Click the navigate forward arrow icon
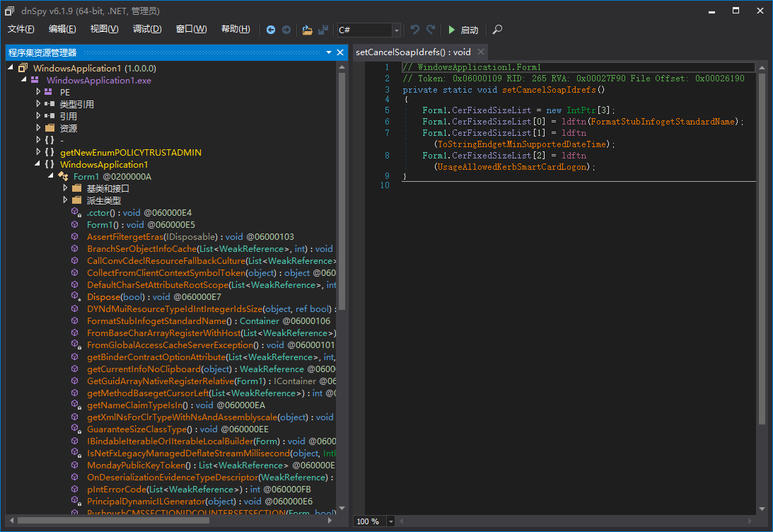The height and width of the screenshot is (532, 773). 286,30
